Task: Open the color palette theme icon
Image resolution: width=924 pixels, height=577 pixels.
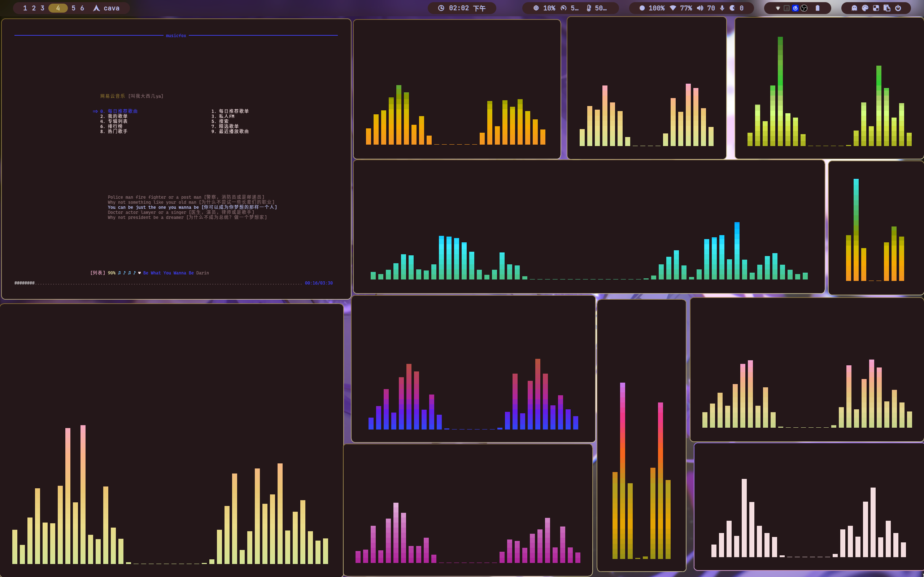Action: tap(865, 8)
